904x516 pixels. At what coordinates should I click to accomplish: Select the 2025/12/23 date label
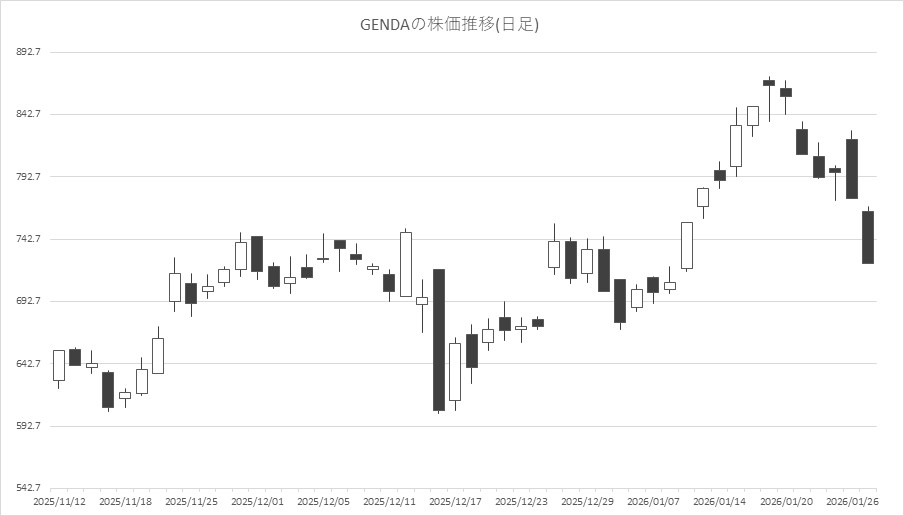(x=521, y=501)
